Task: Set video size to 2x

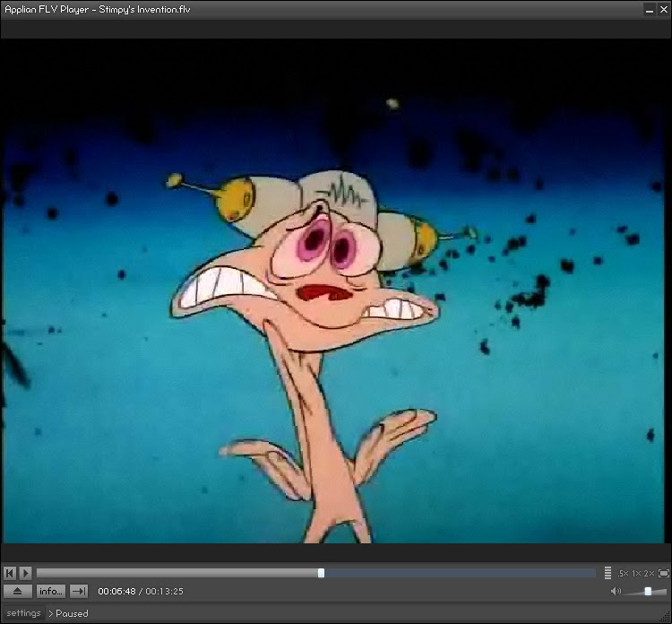Action: tap(649, 573)
